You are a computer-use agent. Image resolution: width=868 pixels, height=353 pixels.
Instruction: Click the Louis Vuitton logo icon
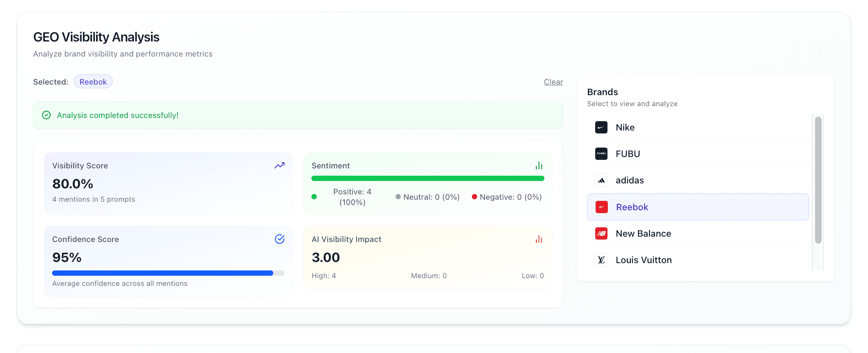click(x=601, y=260)
